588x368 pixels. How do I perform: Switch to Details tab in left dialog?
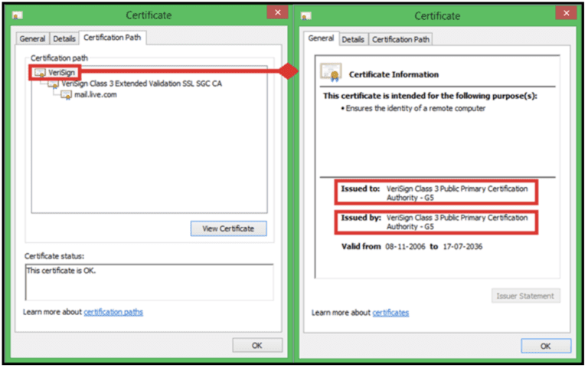point(64,38)
